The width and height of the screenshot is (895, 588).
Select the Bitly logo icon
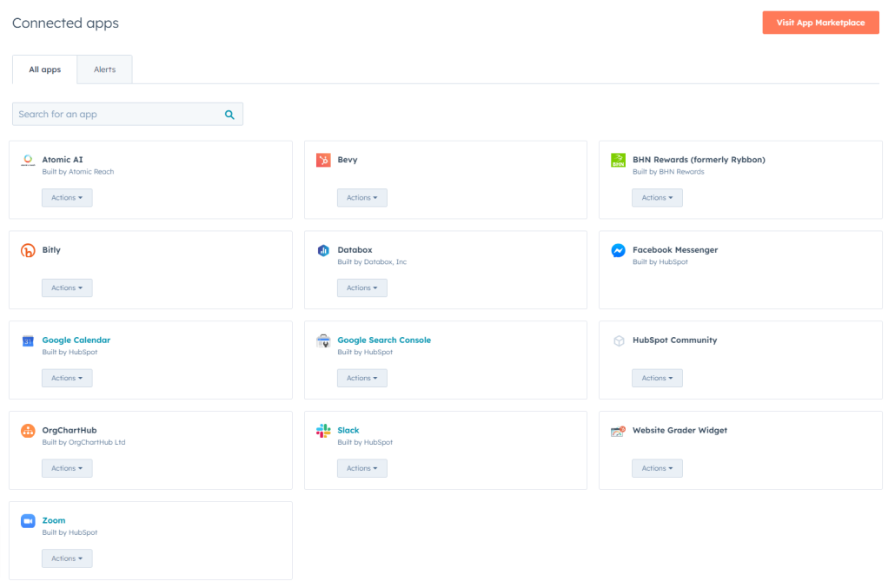click(27, 250)
